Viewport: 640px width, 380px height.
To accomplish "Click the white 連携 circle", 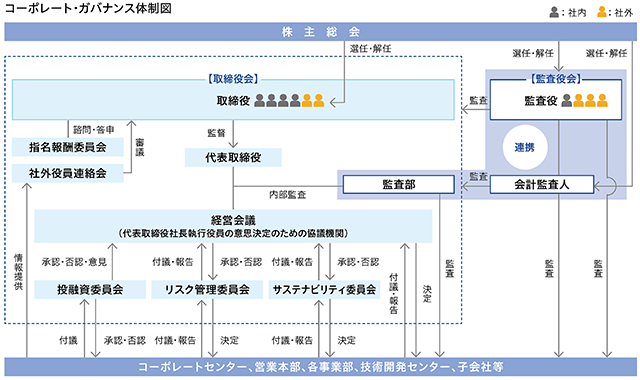I will coord(525,147).
